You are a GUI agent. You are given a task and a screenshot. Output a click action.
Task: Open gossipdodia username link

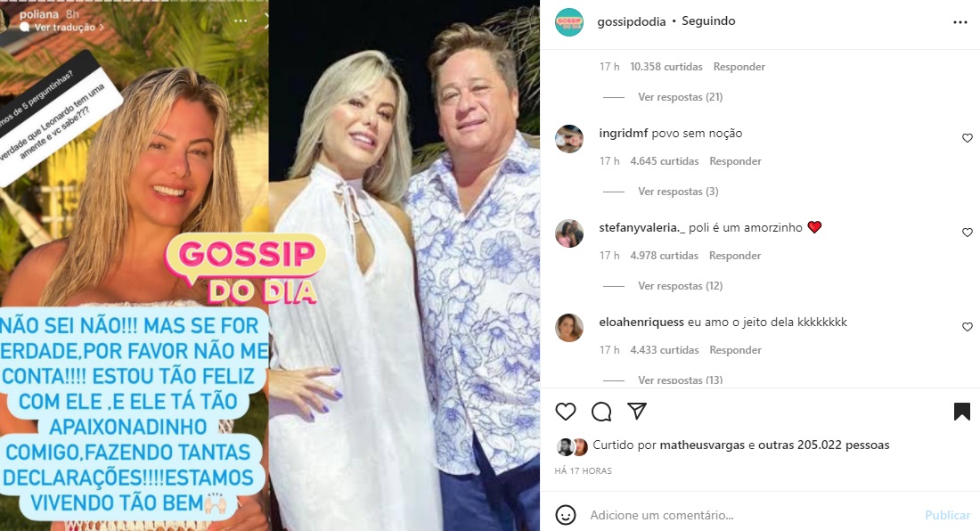(x=632, y=22)
